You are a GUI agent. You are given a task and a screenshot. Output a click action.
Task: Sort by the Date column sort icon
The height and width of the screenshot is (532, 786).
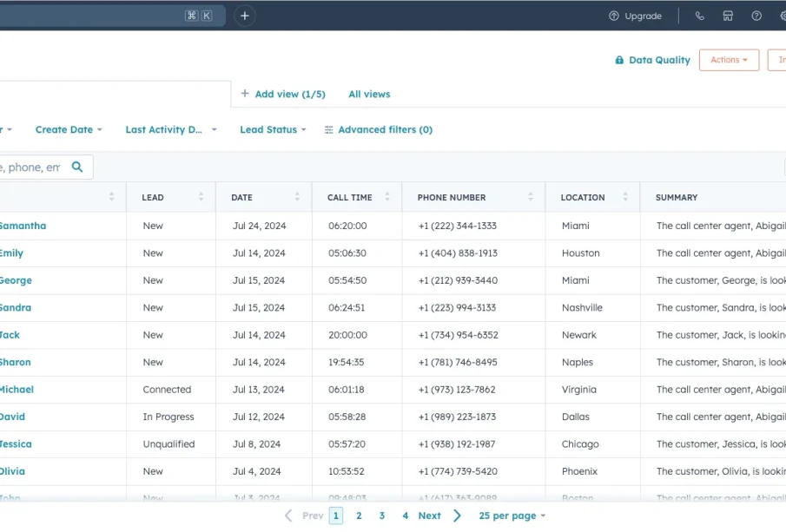click(x=297, y=197)
